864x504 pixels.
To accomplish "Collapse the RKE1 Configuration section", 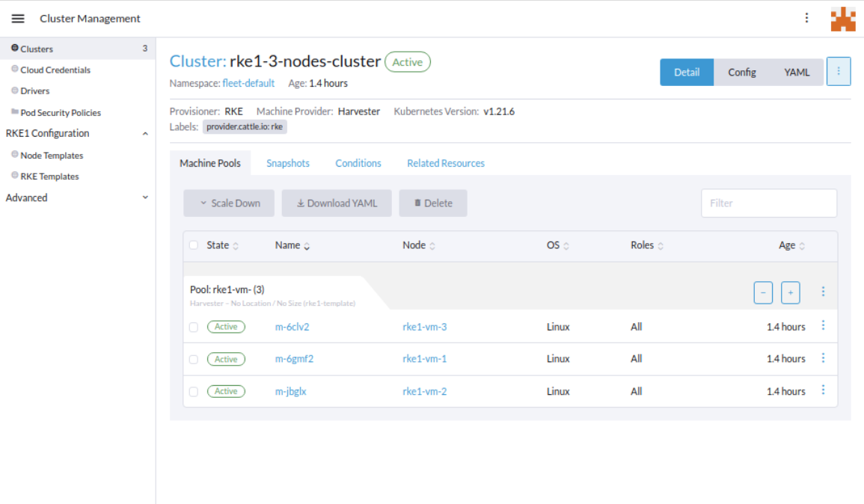I will pos(145,133).
